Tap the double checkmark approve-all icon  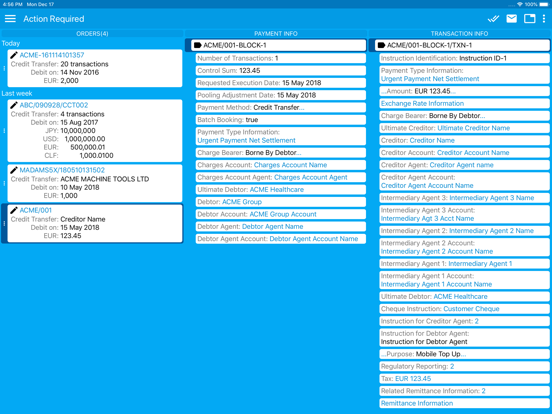pos(494,19)
